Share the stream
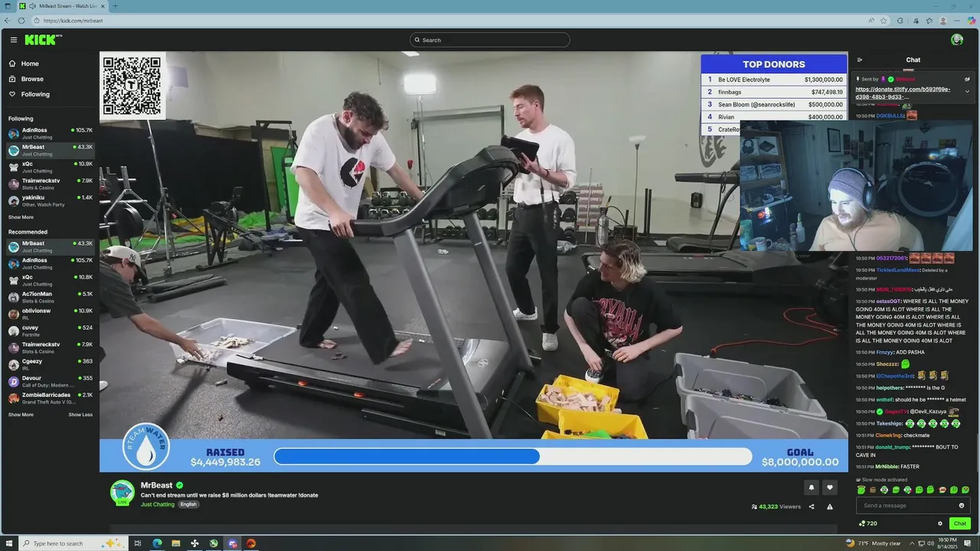Screen dimensions: 980x551 click(x=812, y=507)
